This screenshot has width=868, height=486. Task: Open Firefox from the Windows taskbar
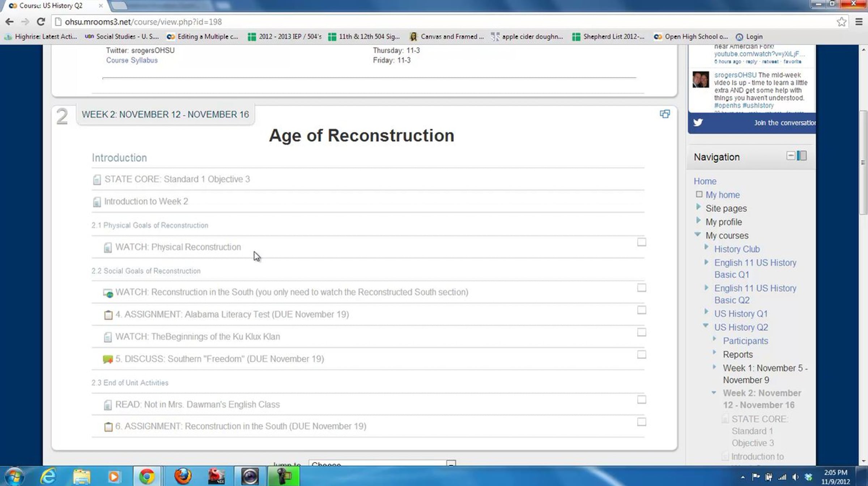pyautogui.click(x=183, y=476)
